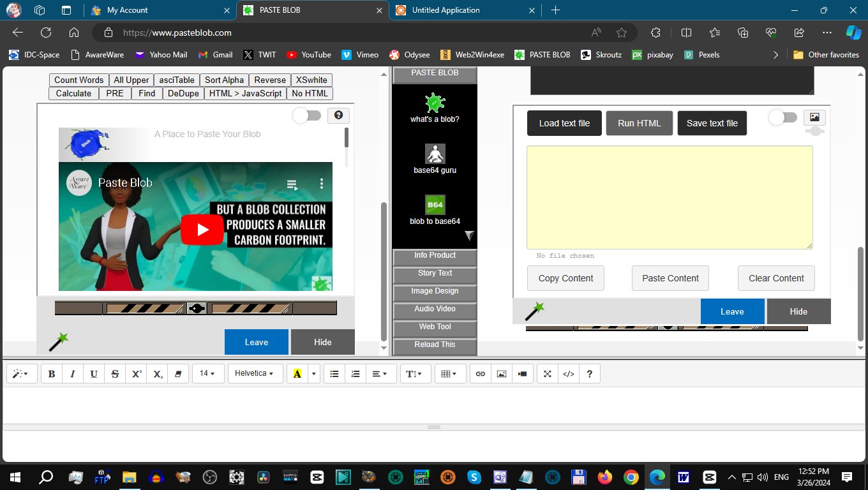Toggle the switch beside the help button

pos(307,115)
